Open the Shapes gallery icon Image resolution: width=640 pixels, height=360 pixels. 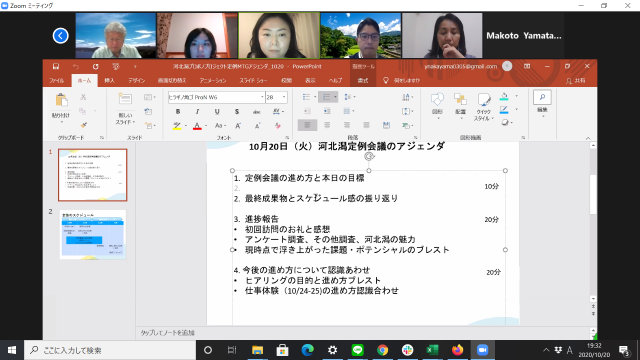tap(437, 99)
